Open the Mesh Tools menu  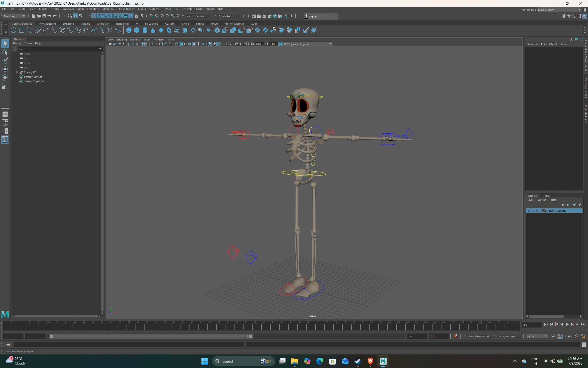click(x=109, y=9)
